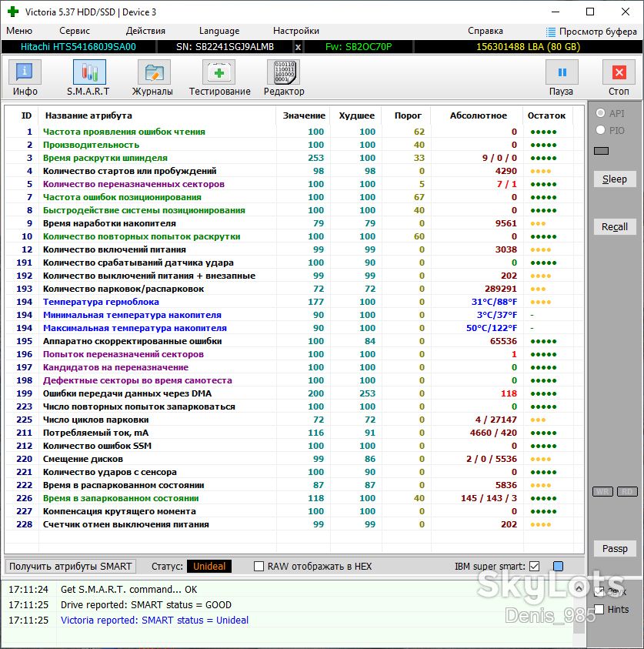The image size is (644, 649).
Task: Select the PIO radio button
Action: coord(601,130)
